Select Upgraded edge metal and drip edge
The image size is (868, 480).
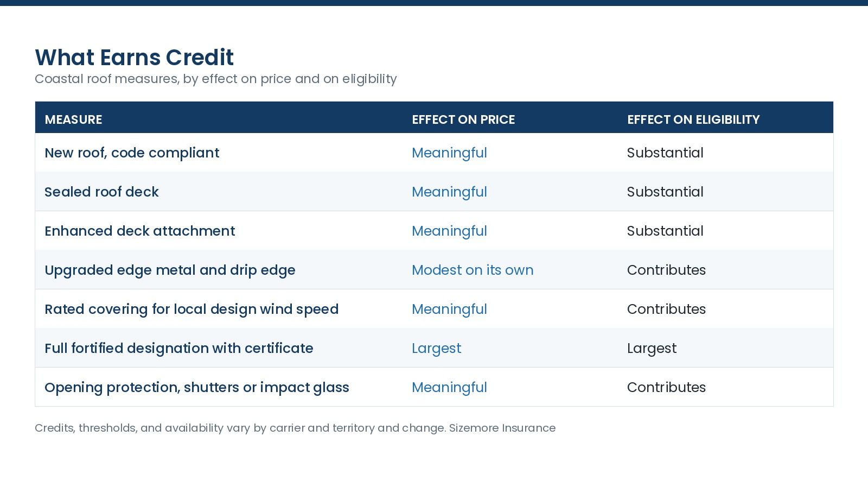pos(170,270)
